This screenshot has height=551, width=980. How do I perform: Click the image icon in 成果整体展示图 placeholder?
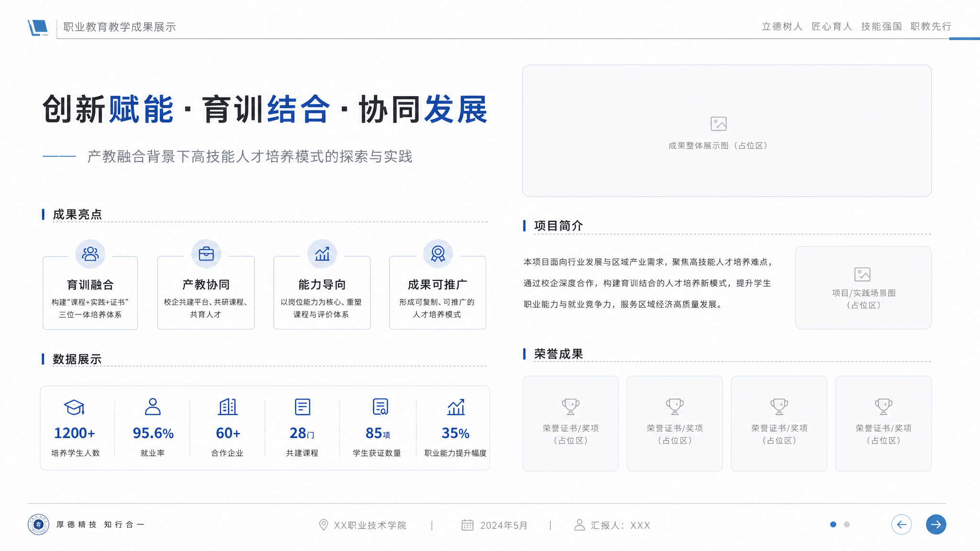tap(718, 124)
